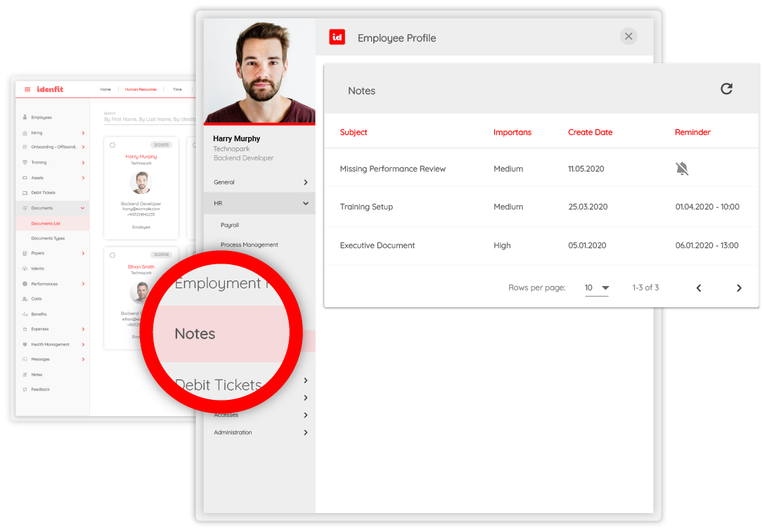Click the Expenses sidebar icon
Image resolution: width=762 pixels, height=532 pixels.
[x=25, y=329]
